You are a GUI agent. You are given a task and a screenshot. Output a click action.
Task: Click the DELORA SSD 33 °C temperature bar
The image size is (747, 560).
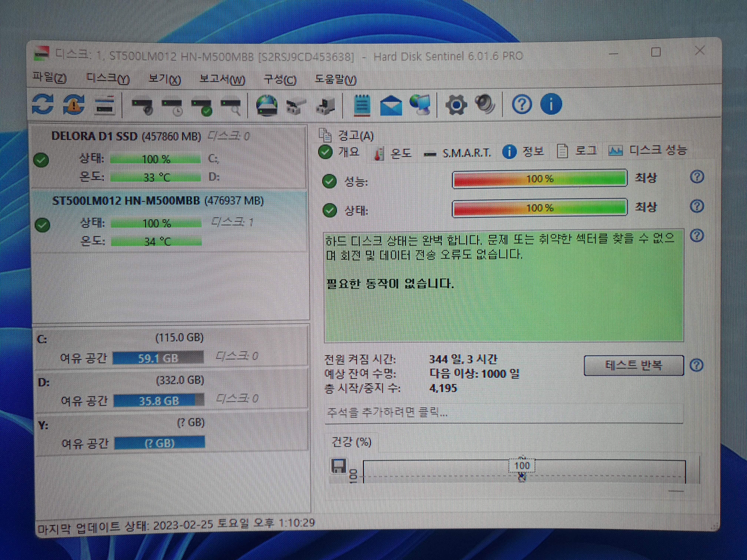tap(155, 177)
